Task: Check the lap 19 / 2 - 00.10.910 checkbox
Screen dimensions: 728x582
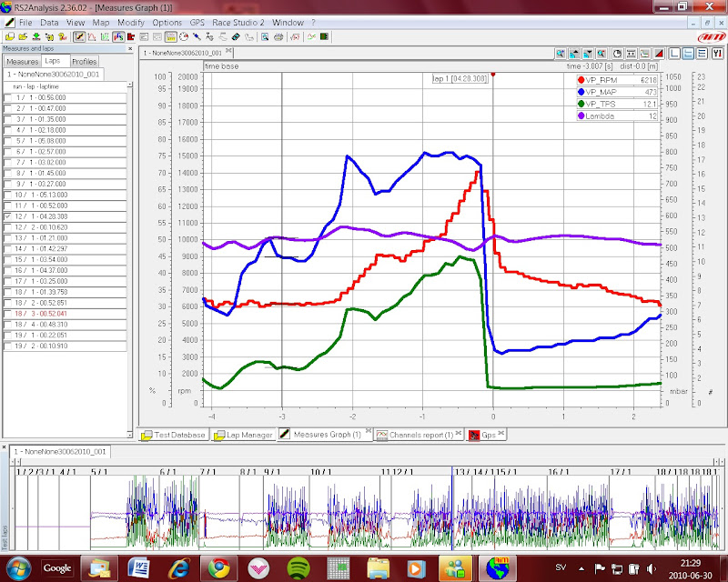Action: click(x=8, y=346)
